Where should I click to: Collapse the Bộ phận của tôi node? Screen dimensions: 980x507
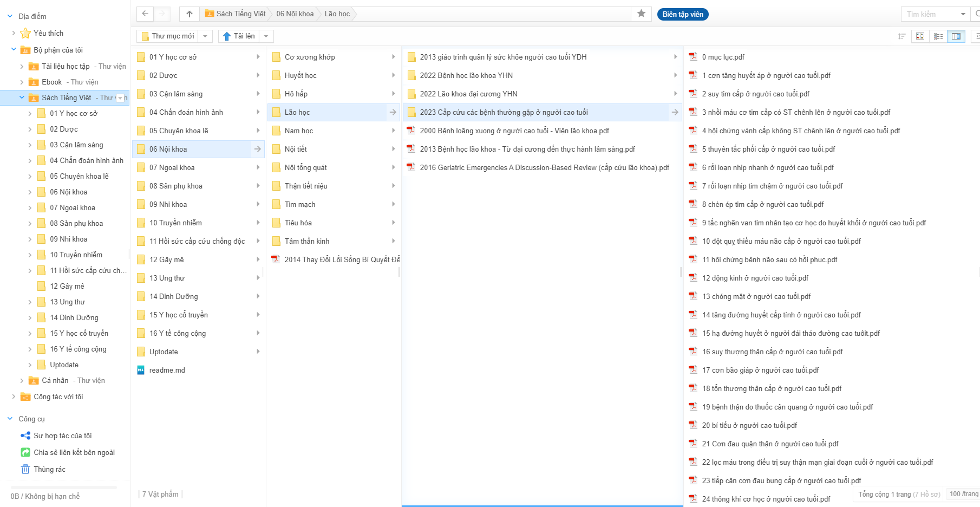pyautogui.click(x=14, y=50)
